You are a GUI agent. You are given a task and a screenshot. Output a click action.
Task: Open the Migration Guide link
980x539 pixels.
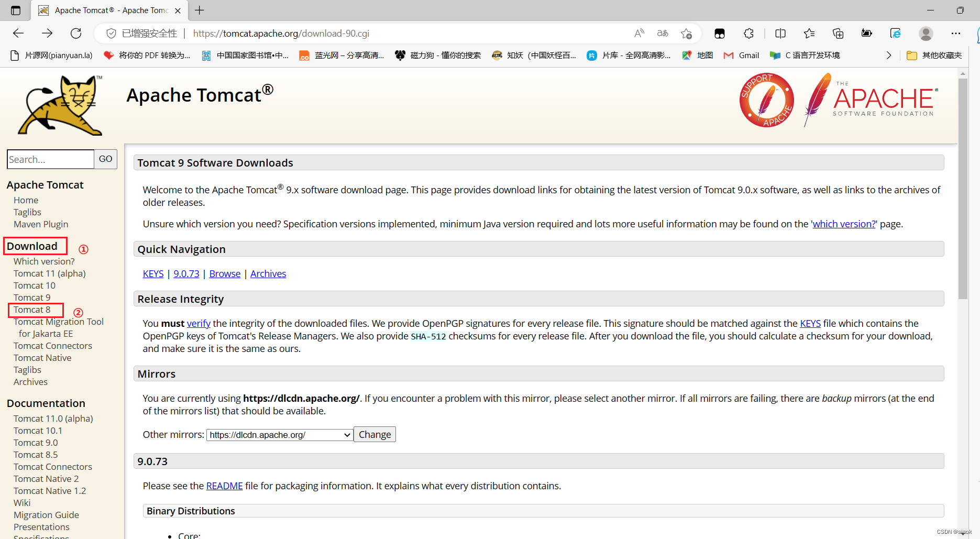tap(46, 515)
